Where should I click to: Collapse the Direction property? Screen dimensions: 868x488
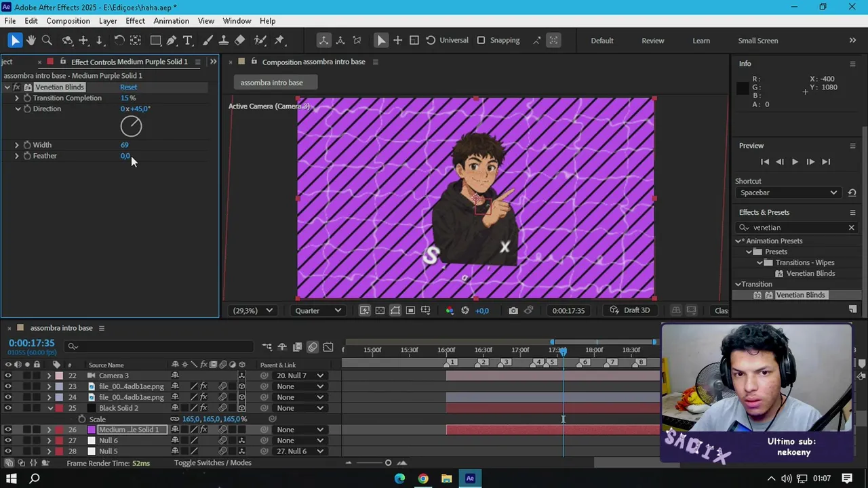point(17,109)
